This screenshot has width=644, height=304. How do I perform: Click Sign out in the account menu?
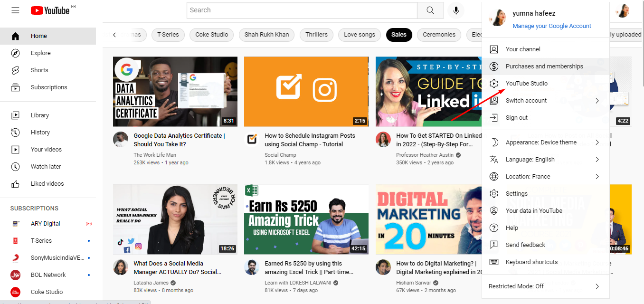coord(517,117)
